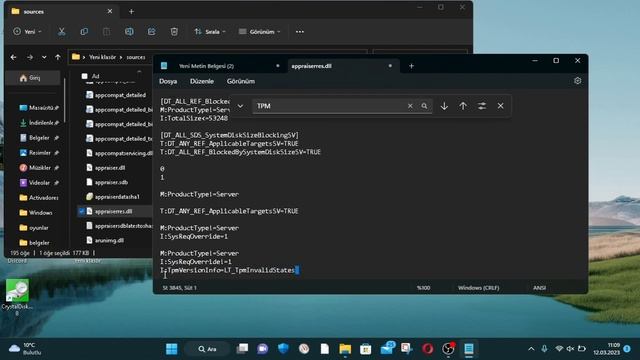The image size is (640, 360).
Task: Expand replace options chevron in find bar
Action: coord(240,106)
